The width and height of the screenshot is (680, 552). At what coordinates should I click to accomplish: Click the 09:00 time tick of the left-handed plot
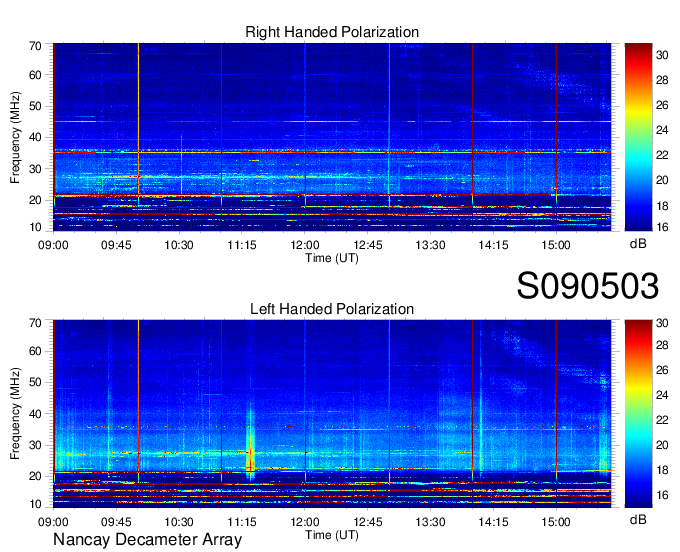point(53,522)
